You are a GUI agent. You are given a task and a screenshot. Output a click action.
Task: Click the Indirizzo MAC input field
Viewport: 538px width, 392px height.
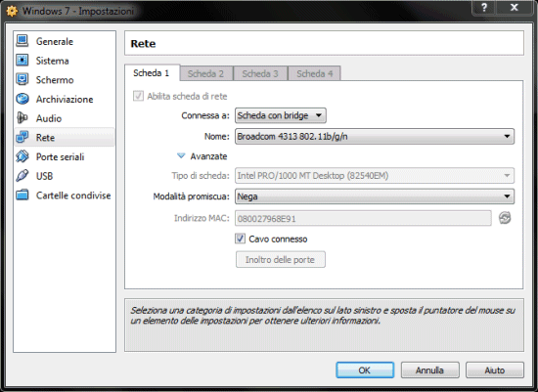363,218
